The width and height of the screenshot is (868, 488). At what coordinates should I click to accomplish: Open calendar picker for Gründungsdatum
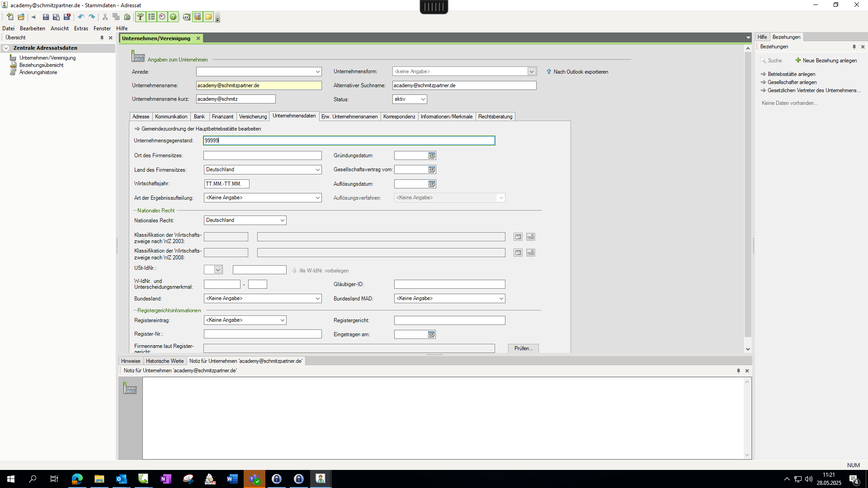pos(432,155)
